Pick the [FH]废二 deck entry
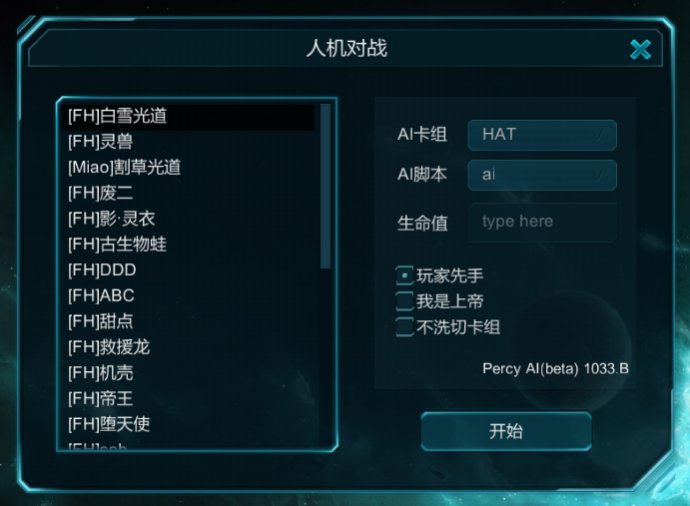This screenshot has width=690, height=506. point(101,193)
